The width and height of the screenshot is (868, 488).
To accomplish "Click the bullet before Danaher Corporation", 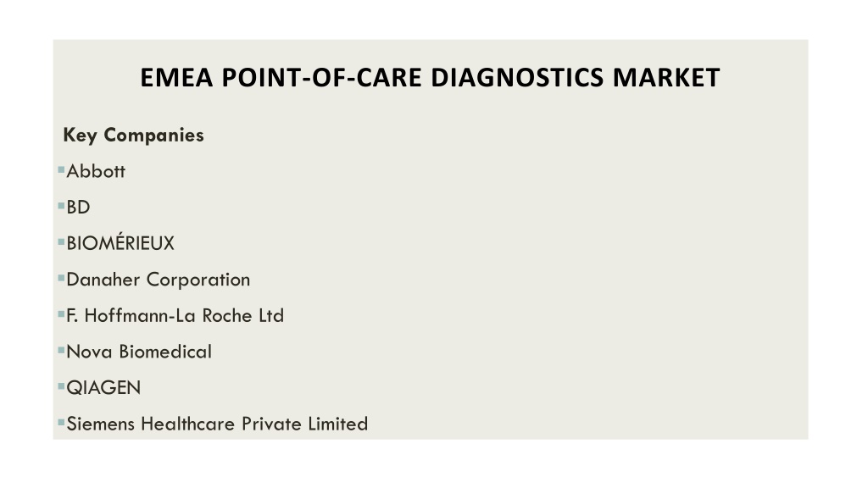I will [x=61, y=278].
